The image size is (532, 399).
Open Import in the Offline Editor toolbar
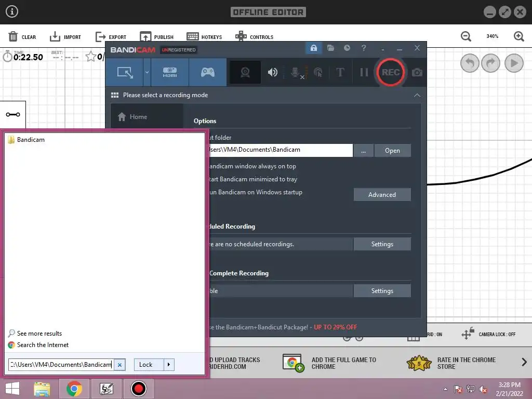coord(65,37)
